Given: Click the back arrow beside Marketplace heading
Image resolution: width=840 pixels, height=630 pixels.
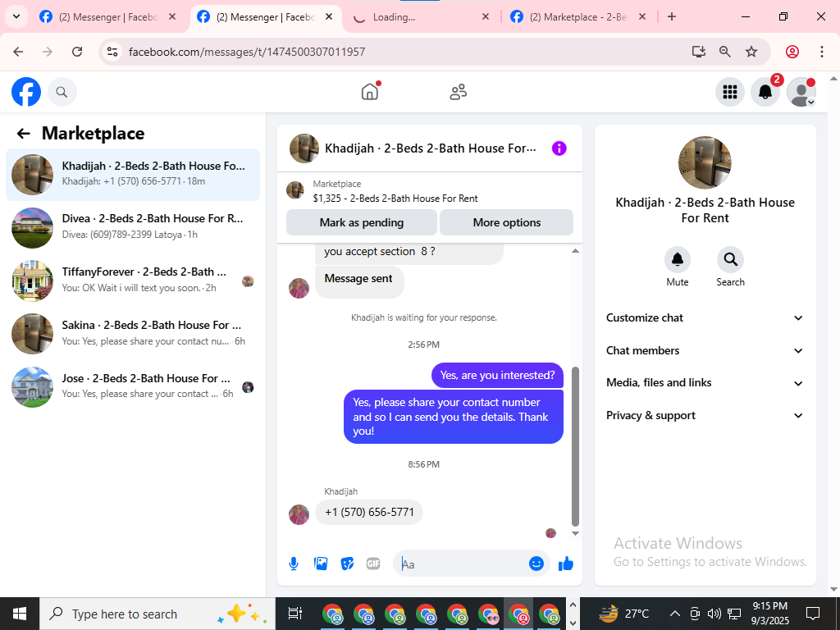Looking at the screenshot, I should [x=23, y=134].
